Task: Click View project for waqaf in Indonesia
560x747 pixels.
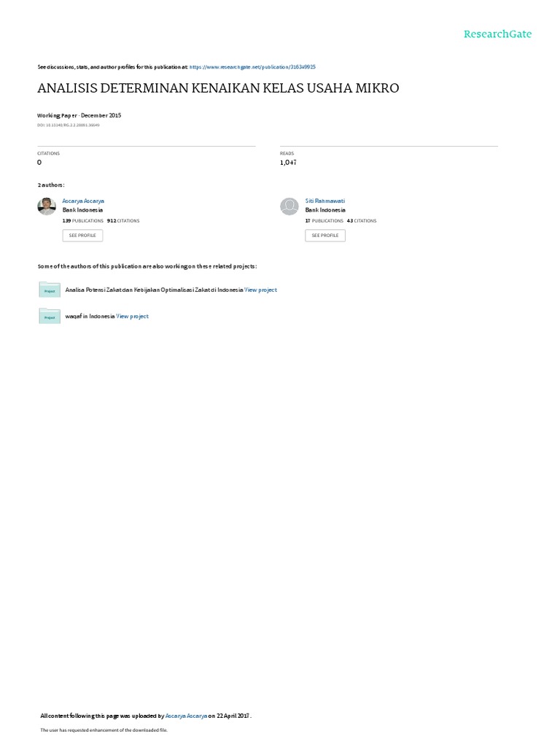Action: pos(133,317)
